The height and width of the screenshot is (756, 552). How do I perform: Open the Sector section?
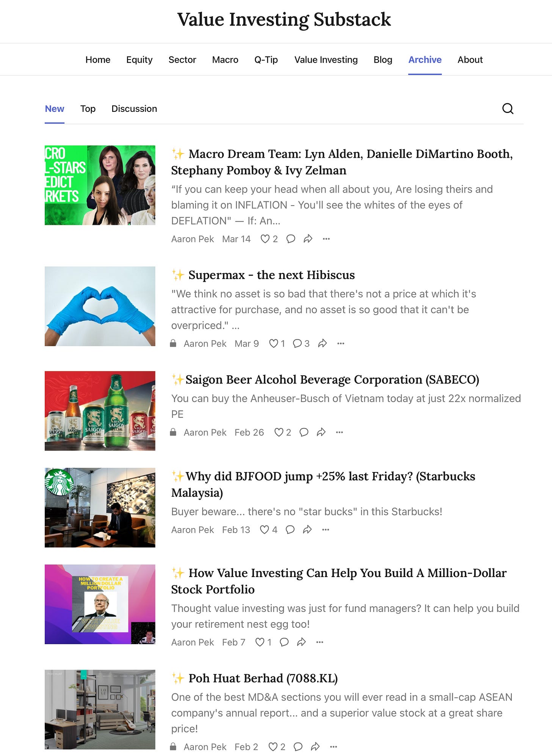click(x=182, y=60)
